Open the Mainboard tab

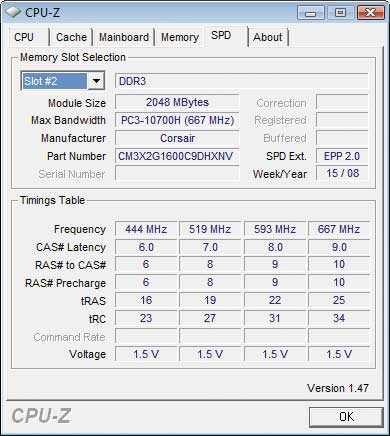[x=124, y=37]
